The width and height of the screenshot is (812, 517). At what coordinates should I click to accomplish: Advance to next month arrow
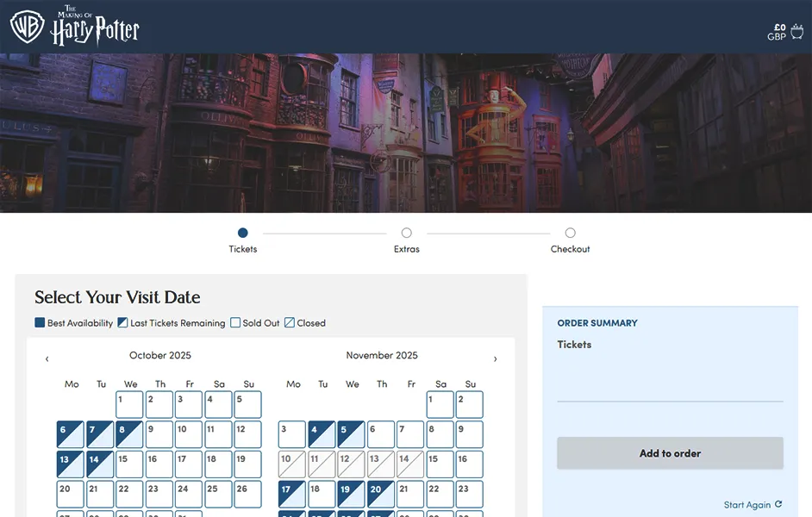click(495, 358)
